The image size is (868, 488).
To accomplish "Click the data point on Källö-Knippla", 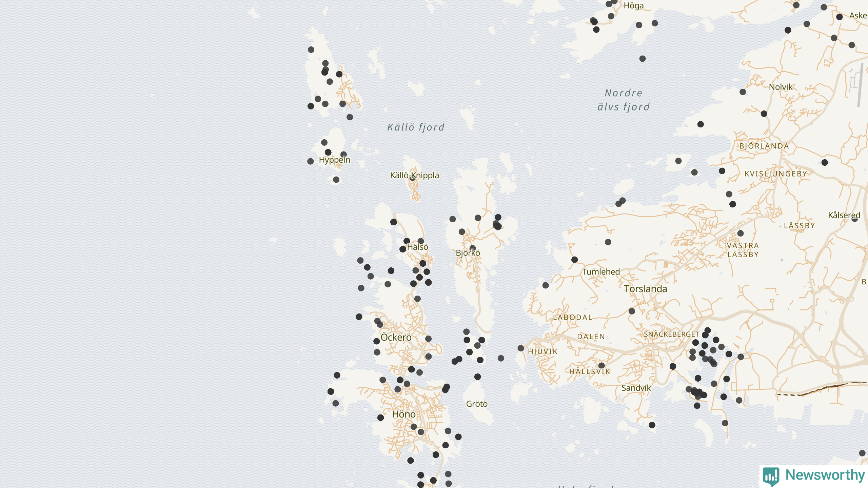I will tap(412, 178).
